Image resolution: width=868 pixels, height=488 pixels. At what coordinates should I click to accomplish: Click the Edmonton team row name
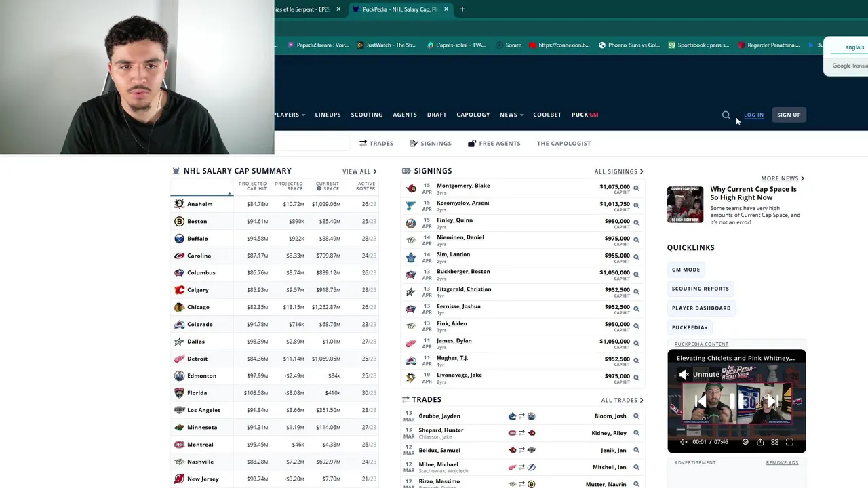[x=201, y=375]
